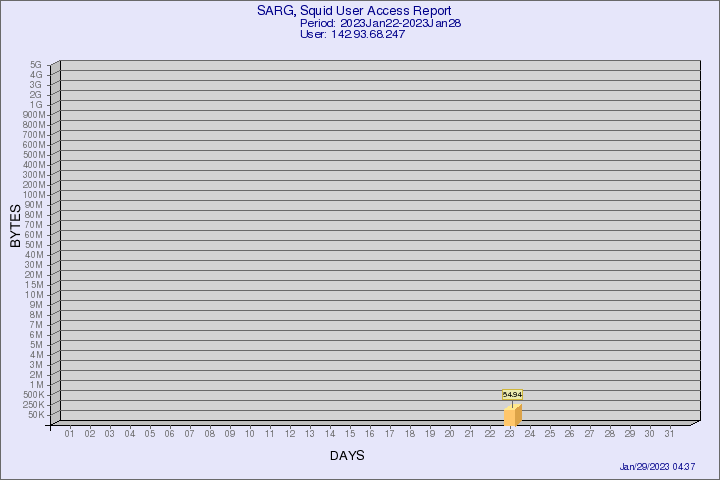
Task: Click the 5G label on the y-axis
Action: click(36, 65)
